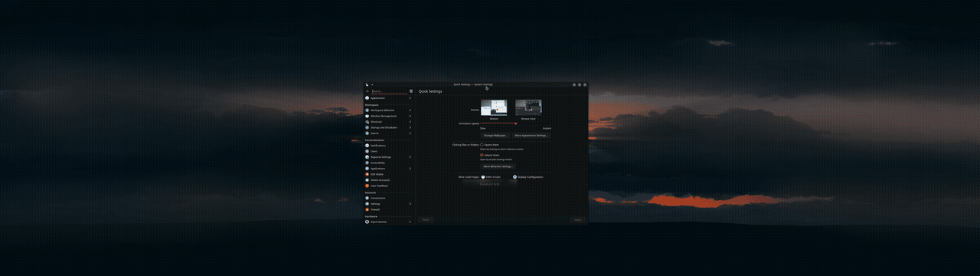The width and height of the screenshot is (980, 276).
Task: Open the Users settings entry
Action: coord(389,151)
